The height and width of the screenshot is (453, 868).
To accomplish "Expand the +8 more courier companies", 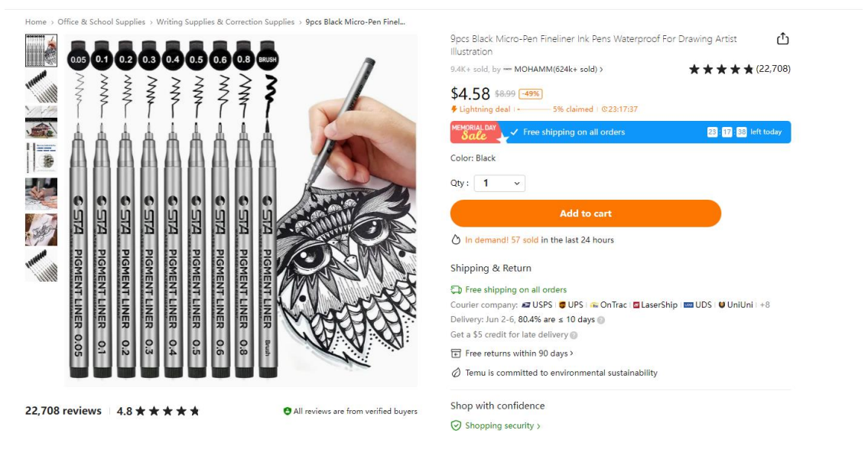I will (x=765, y=305).
